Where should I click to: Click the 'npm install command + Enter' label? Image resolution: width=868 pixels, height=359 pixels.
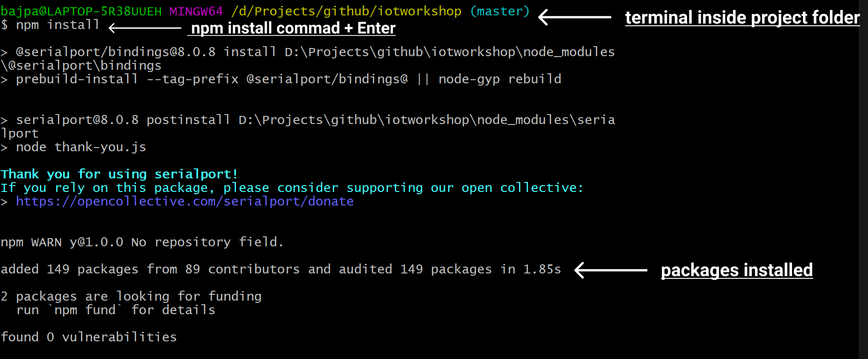pos(293,29)
